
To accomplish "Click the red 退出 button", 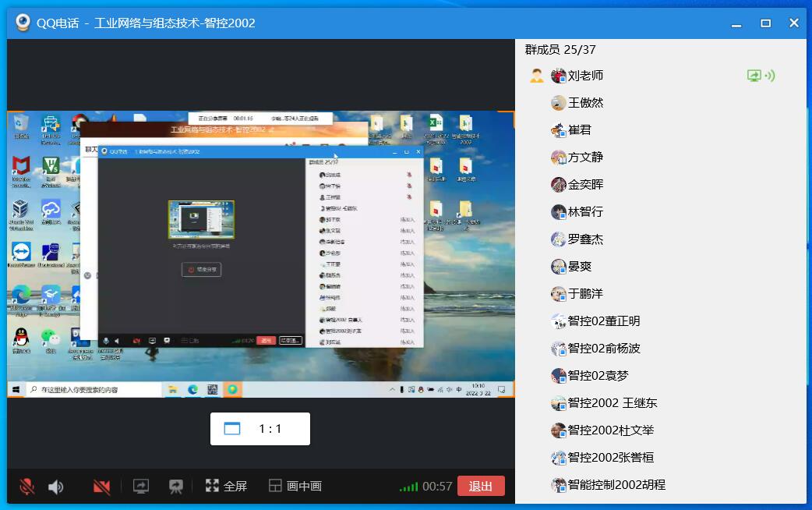I will 481,486.
